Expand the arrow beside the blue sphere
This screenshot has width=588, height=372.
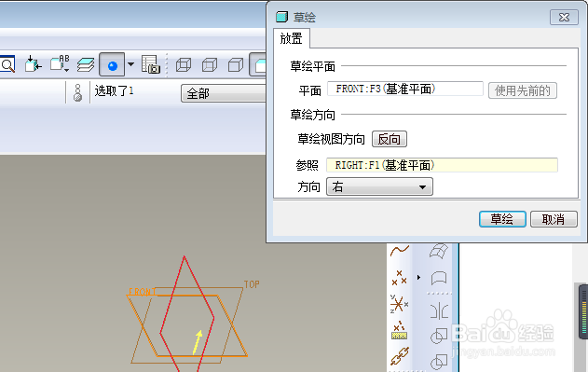130,64
